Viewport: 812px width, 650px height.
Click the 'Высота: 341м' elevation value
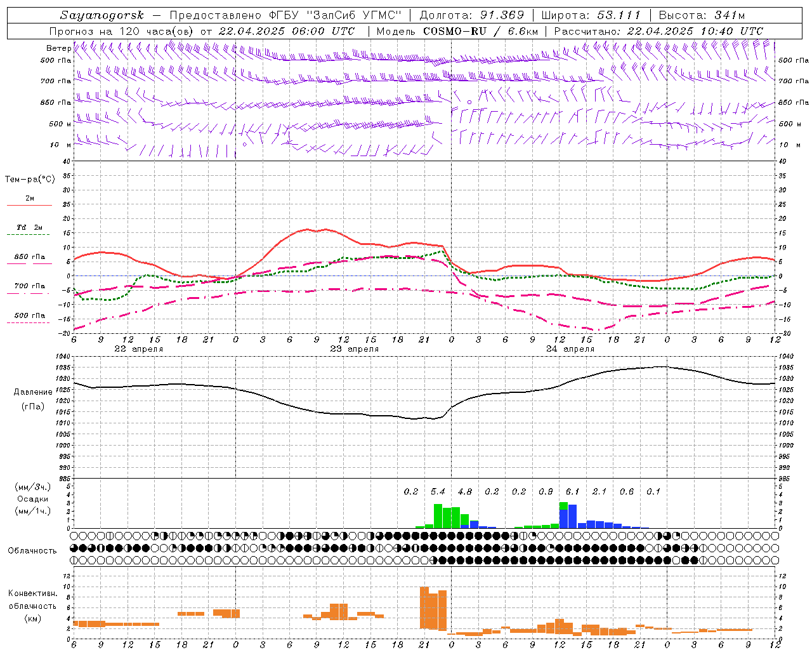[702, 15]
